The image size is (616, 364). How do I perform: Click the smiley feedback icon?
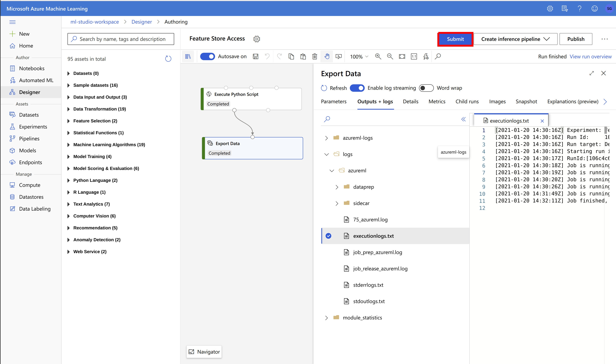pos(594,9)
